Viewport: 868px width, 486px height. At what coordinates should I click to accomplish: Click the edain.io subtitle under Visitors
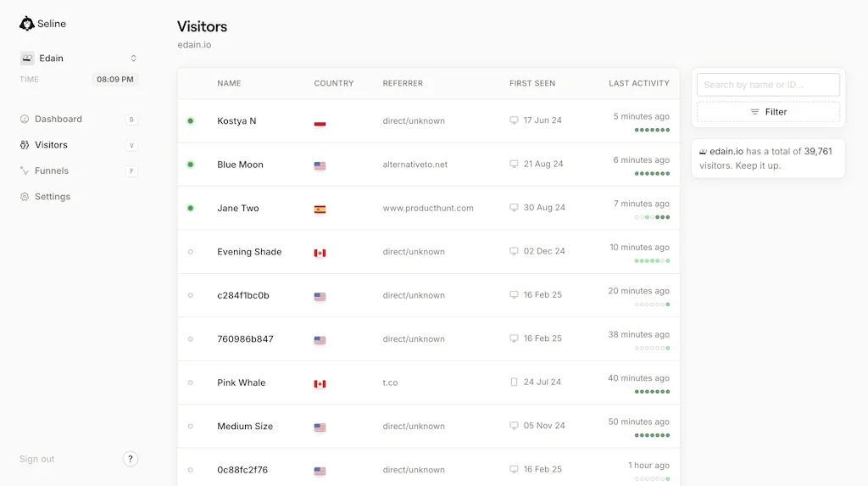[194, 45]
